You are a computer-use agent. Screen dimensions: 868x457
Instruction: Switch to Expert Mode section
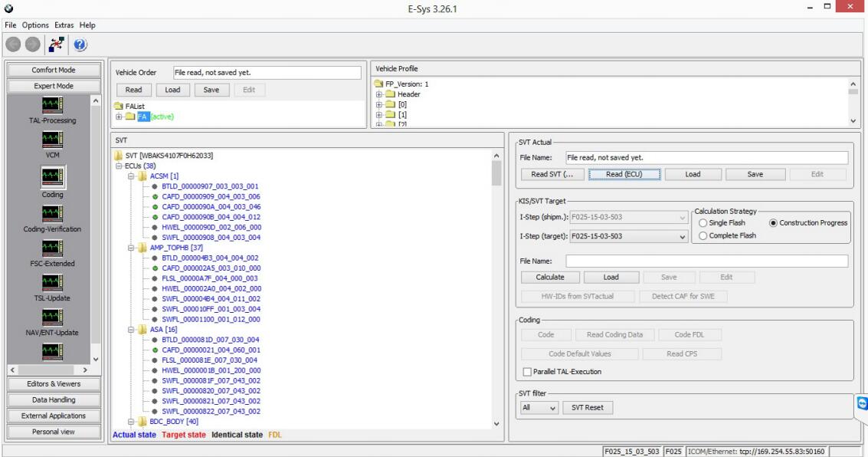point(54,86)
